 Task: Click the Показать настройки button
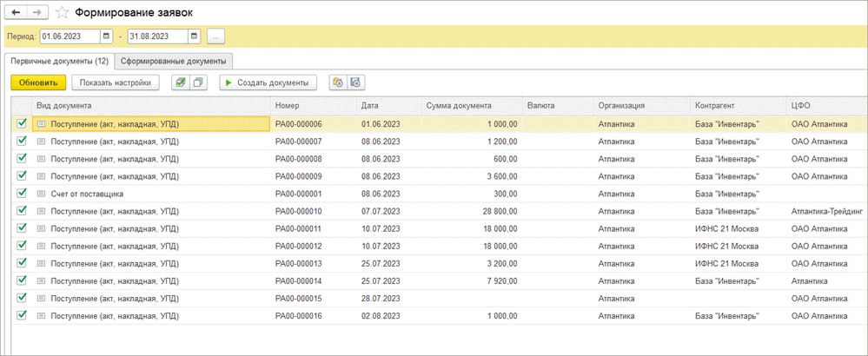tap(116, 82)
